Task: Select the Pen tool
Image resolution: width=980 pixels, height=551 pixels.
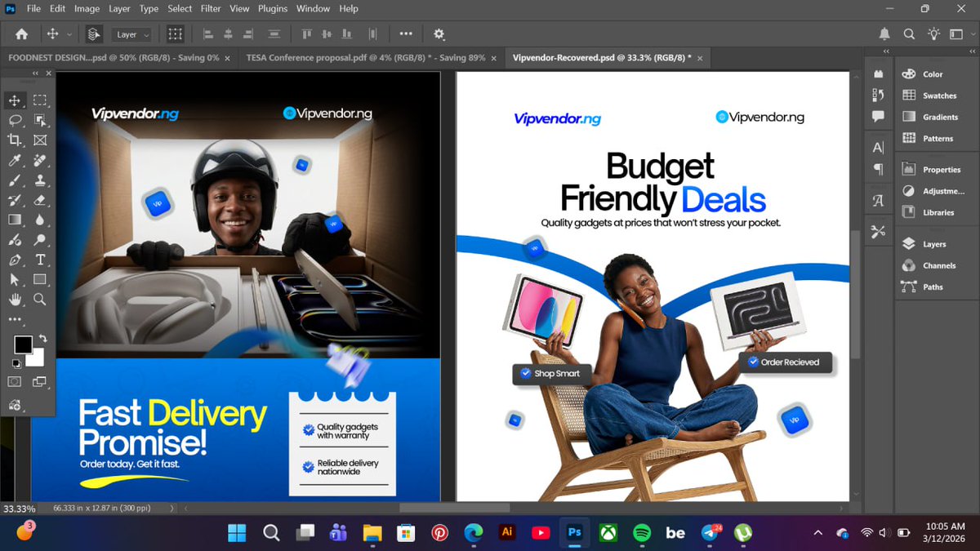Action: pyautogui.click(x=15, y=260)
